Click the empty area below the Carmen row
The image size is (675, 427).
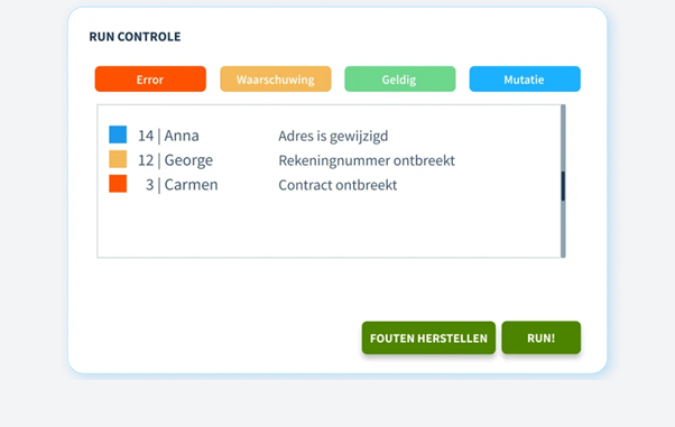329,226
